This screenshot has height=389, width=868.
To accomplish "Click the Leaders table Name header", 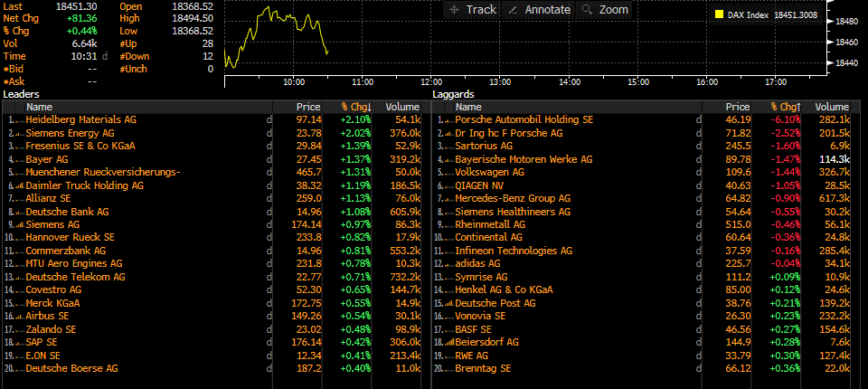I will (39, 107).
